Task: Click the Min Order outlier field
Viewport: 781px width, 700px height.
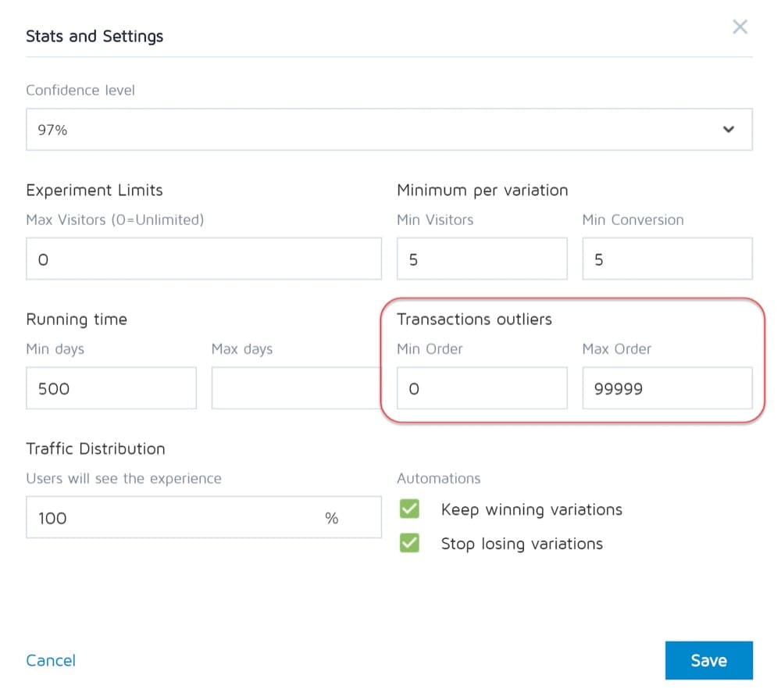Action: coord(481,388)
